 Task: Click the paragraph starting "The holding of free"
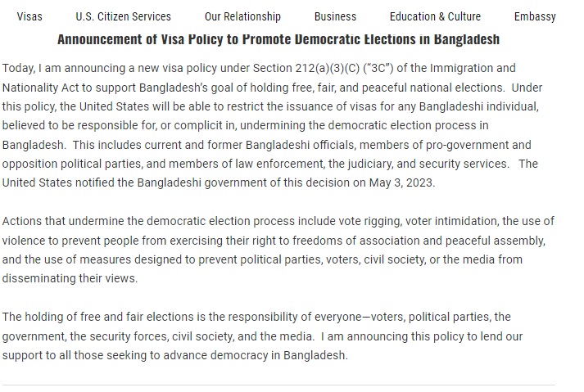click(x=262, y=336)
